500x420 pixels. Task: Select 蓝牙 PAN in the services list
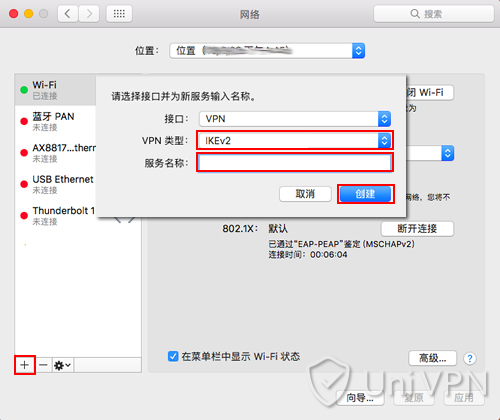pyautogui.click(x=56, y=121)
